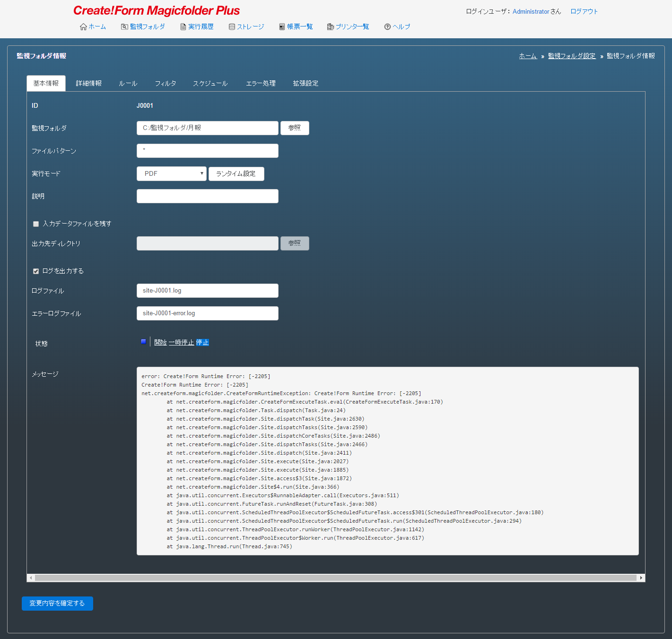This screenshot has width=672, height=639.
Task: Click the horizontal scrollbar track
Action: pos(336,578)
